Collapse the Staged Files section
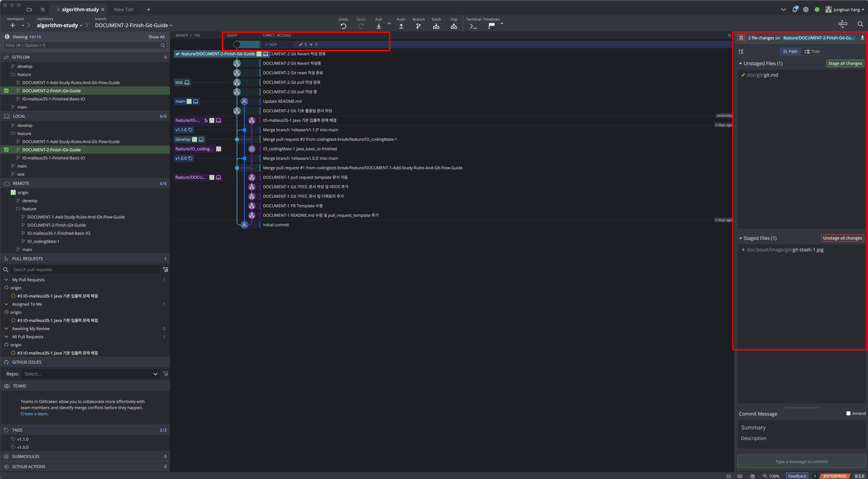The width and height of the screenshot is (868, 479). (x=740, y=238)
